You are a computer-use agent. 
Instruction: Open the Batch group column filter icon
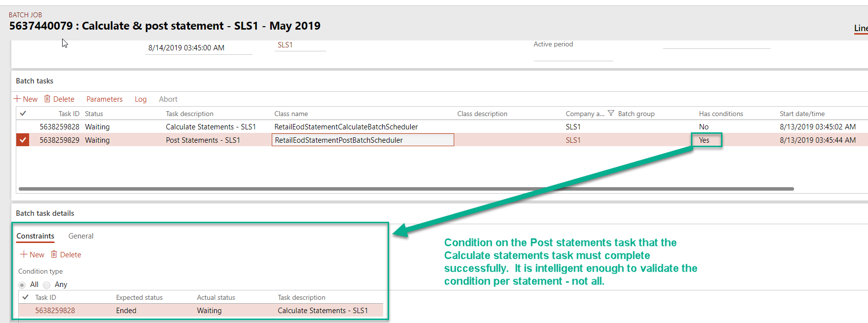611,113
